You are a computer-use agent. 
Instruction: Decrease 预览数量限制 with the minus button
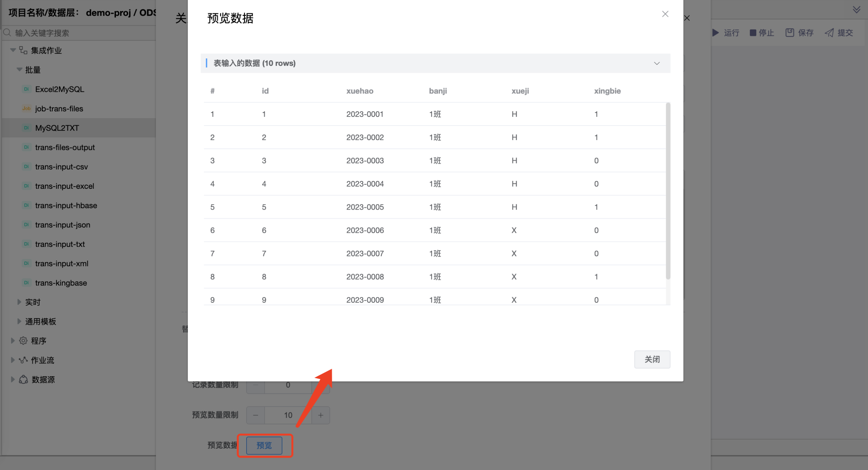pos(256,415)
